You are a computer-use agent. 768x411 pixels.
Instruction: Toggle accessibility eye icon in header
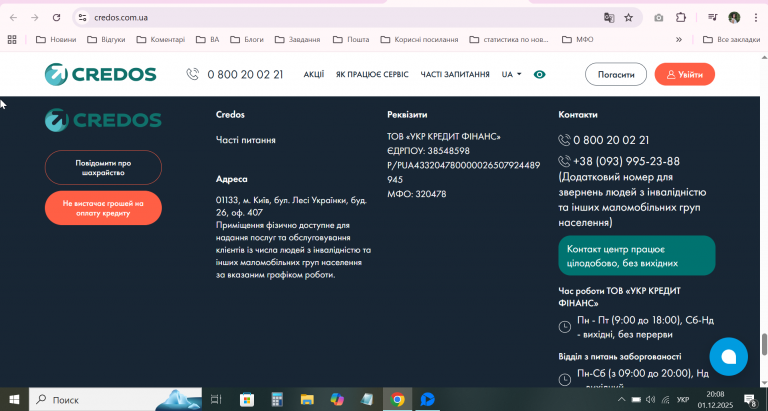539,74
